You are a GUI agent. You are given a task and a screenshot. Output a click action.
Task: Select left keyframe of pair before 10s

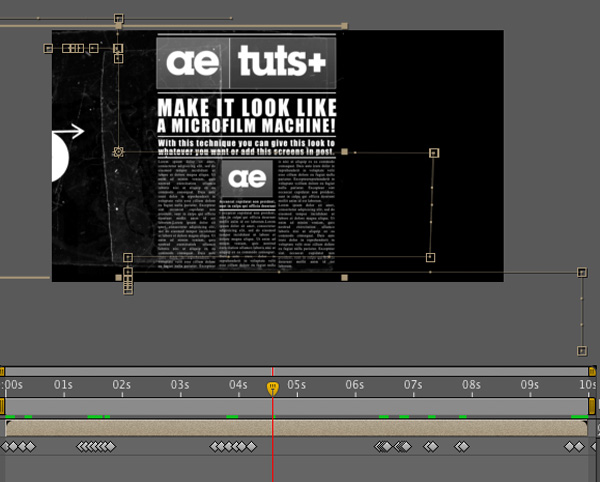pos(569,446)
